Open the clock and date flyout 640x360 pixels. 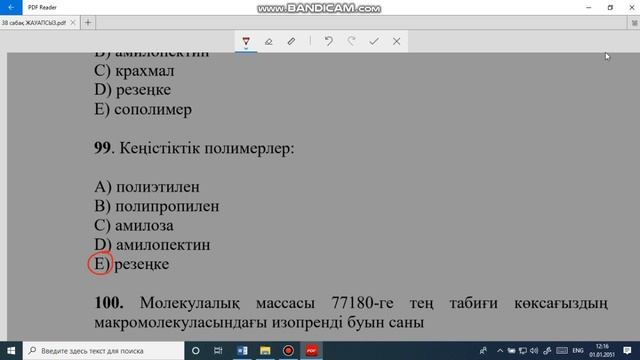[602, 351]
